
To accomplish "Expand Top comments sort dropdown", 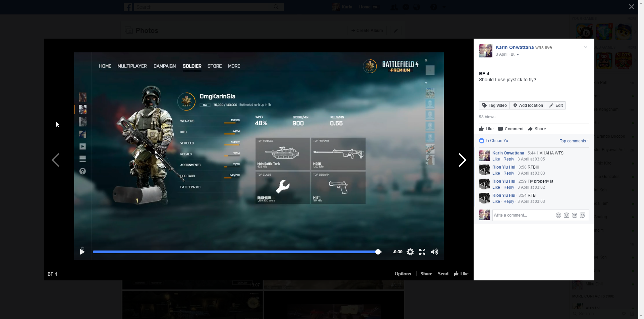I will [x=574, y=141].
